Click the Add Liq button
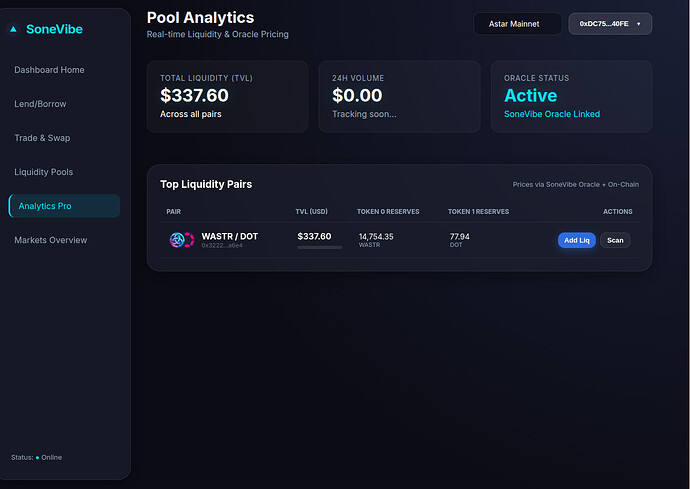The width and height of the screenshot is (690, 489). point(576,240)
